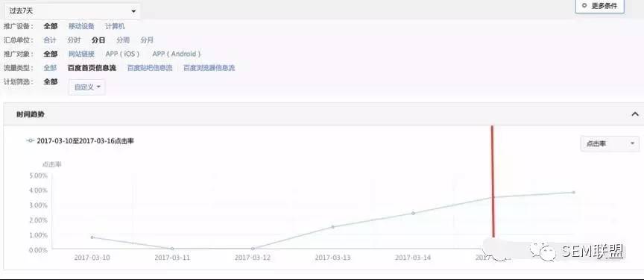The width and height of the screenshot is (644, 280).
Task: Click the 更多条件 button
Action: (600, 6)
